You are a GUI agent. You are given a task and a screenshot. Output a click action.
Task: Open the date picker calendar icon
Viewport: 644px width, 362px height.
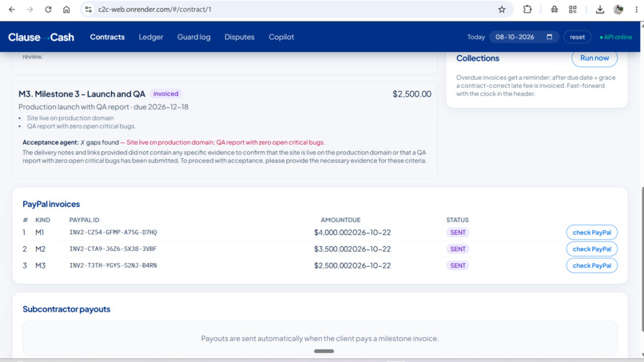click(x=549, y=37)
